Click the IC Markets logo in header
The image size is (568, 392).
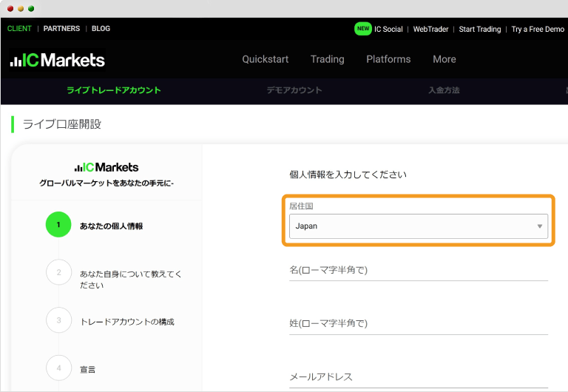tap(57, 60)
